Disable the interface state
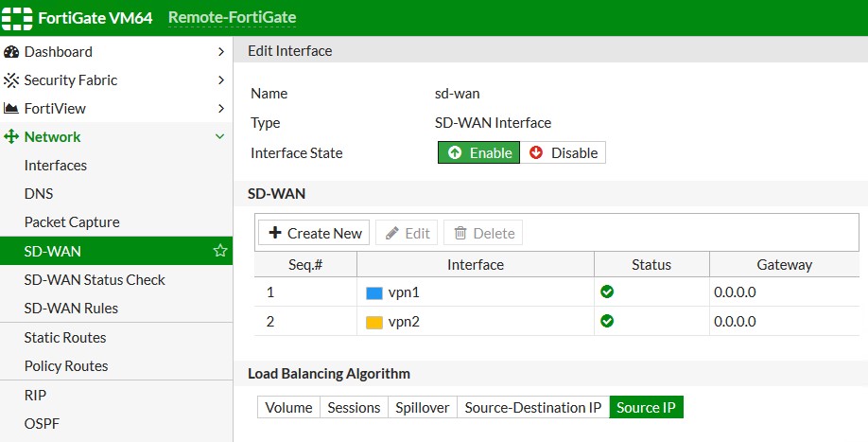This screenshot has width=868, height=442. (x=564, y=152)
